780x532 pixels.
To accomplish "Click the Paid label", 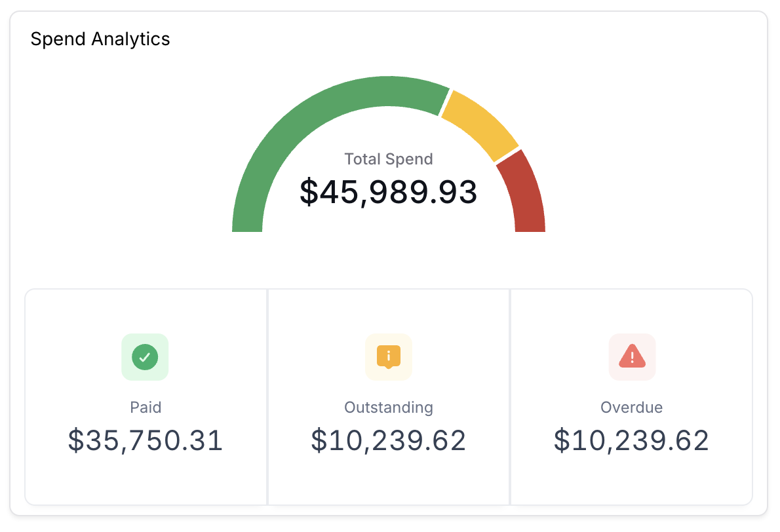I will [x=146, y=408].
